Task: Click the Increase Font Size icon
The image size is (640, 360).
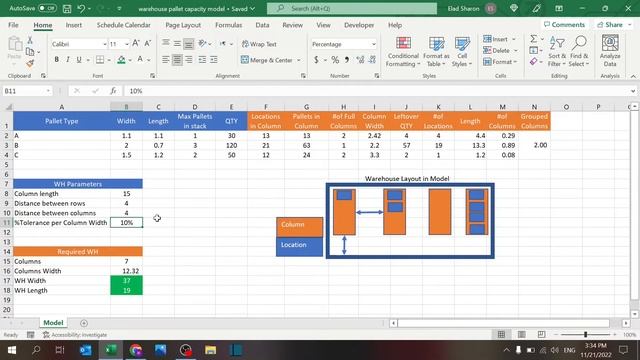Action: 136,43
